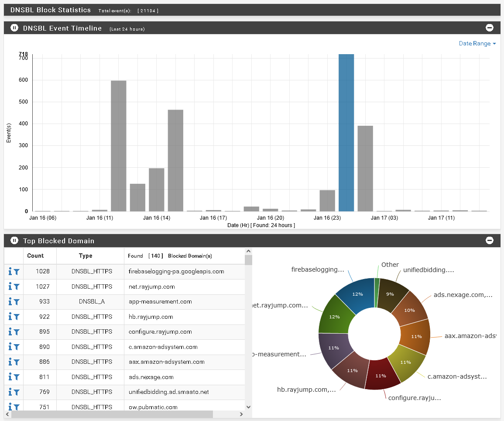The height and width of the screenshot is (421, 504).
Task: Click the green 12% net.rayjump pie slice
Action: click(334, 317)
